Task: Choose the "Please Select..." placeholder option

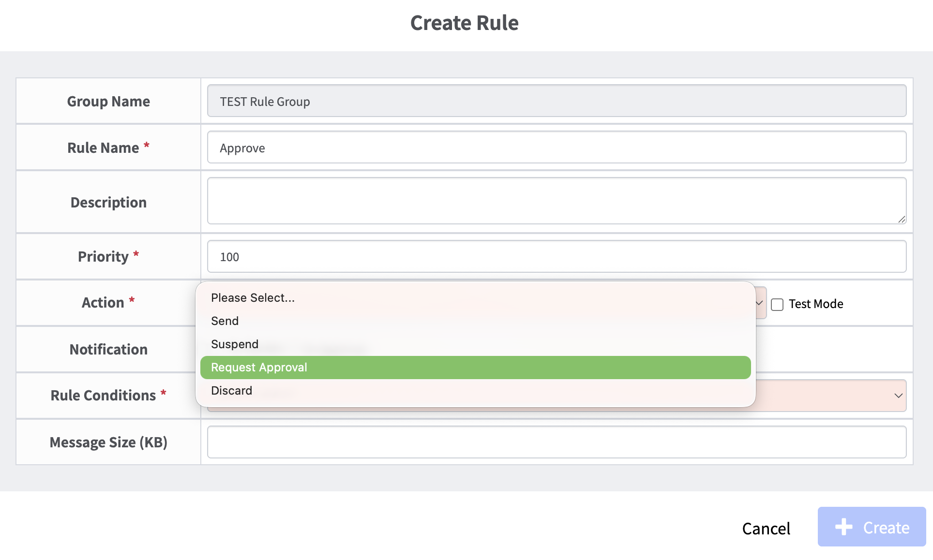Action: click(x=475, y=298)
